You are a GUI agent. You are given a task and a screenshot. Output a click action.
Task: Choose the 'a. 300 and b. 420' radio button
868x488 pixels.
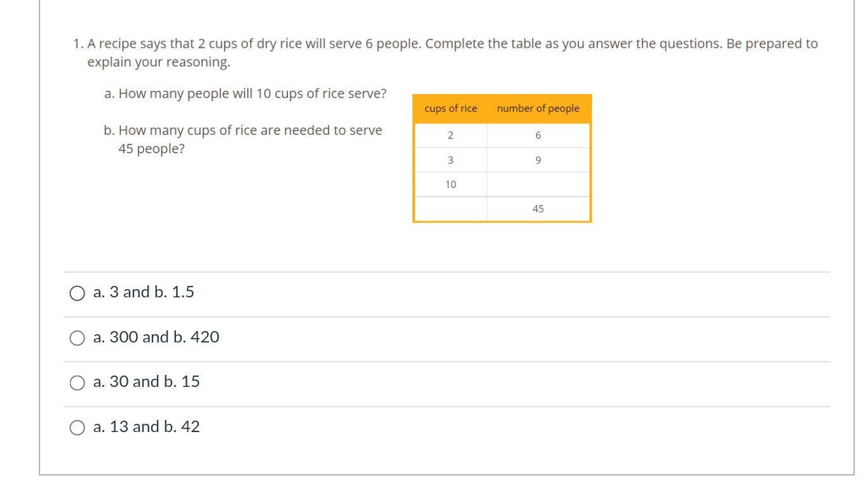(x=77, y=338)
